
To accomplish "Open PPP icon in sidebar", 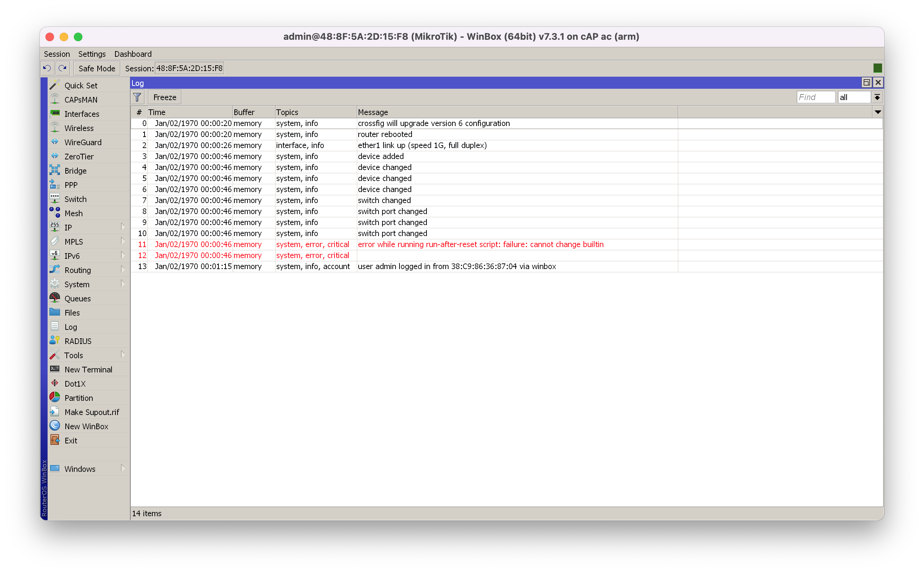I will point(55,185).
